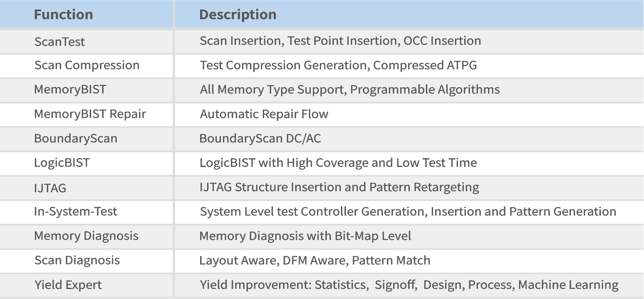
Task: Select the BoundaryScan DC/AC description text
Action: click(x=260, y=138)
